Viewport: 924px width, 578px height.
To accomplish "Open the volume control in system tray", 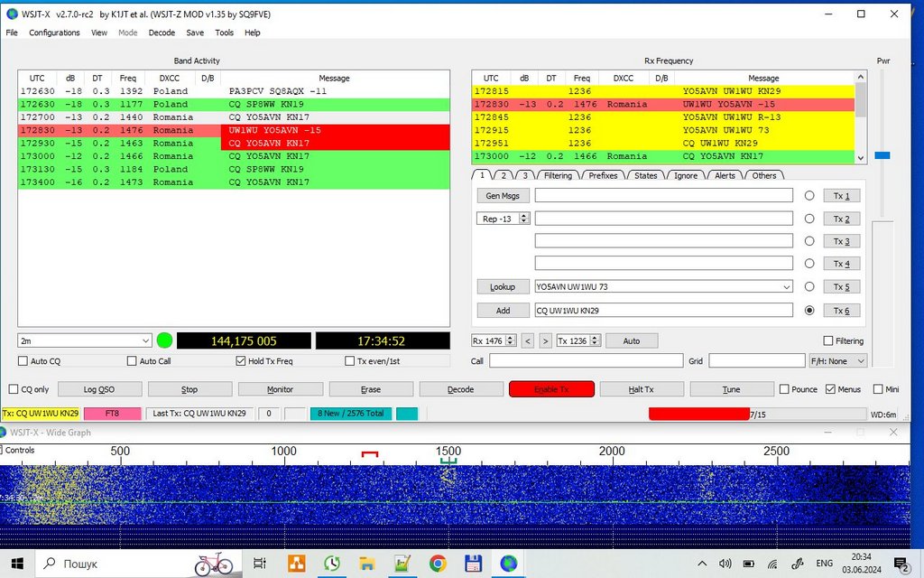I will pos(725,564).
